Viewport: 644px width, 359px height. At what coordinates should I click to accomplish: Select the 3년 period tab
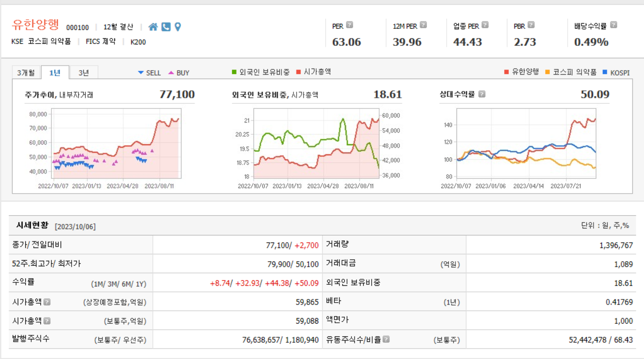pos(84,72)
